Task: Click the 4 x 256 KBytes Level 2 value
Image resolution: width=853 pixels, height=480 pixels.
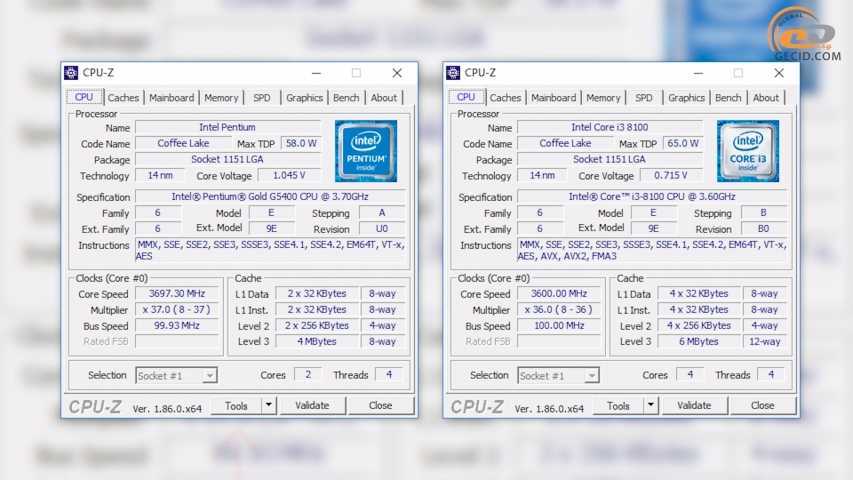Action: coord(699,325)
